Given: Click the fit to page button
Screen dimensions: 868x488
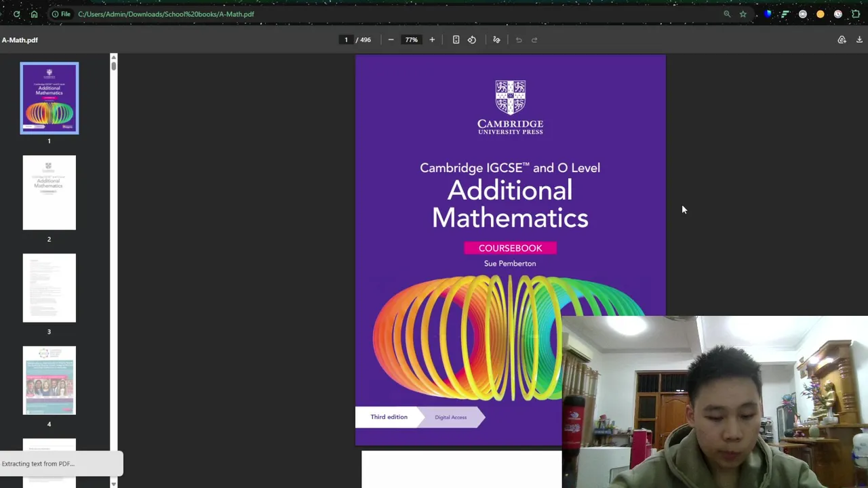Looking at the screenshot, I should click(456, 40).
